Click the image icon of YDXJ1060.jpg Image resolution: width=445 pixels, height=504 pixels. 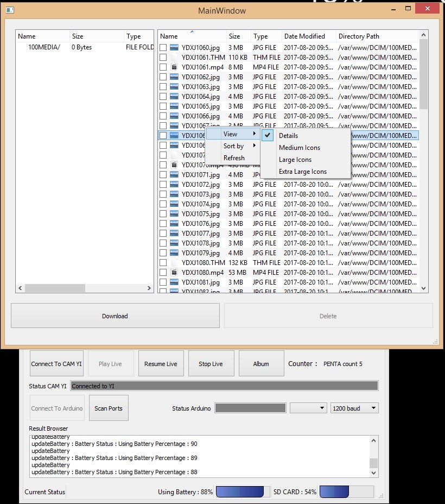pos(174,48)
